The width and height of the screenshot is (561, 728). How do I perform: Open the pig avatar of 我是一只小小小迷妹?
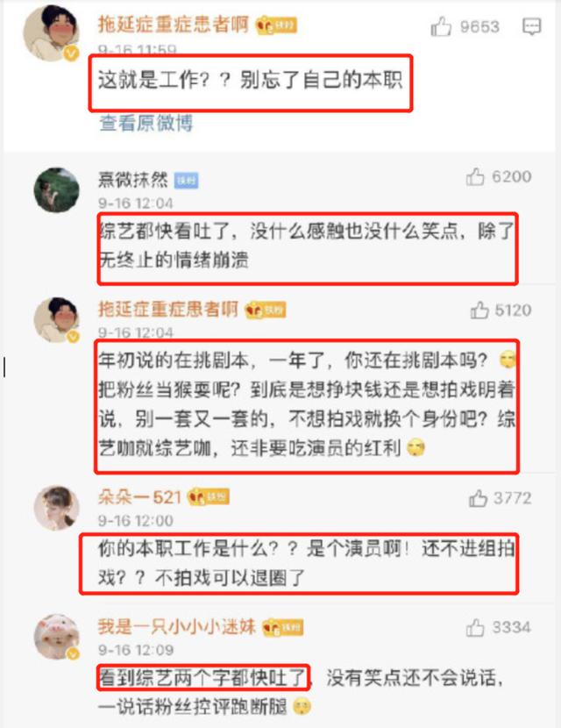pos(57,637)
